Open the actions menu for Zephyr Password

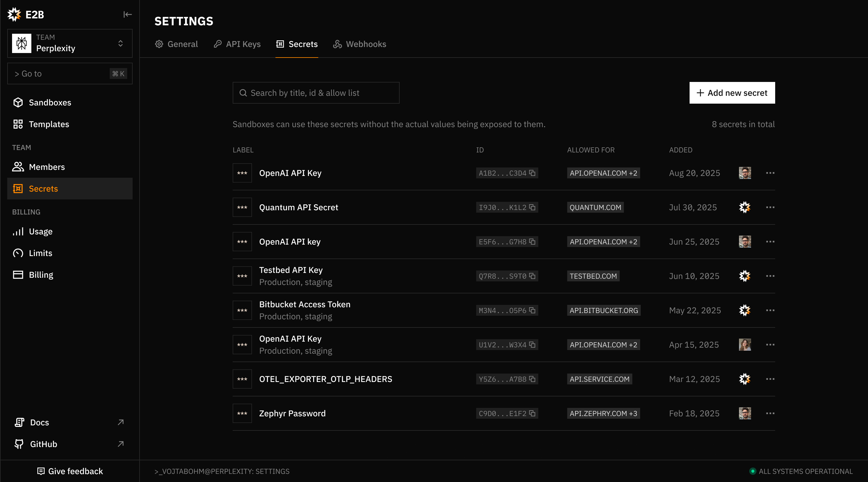tap(771, 413)
